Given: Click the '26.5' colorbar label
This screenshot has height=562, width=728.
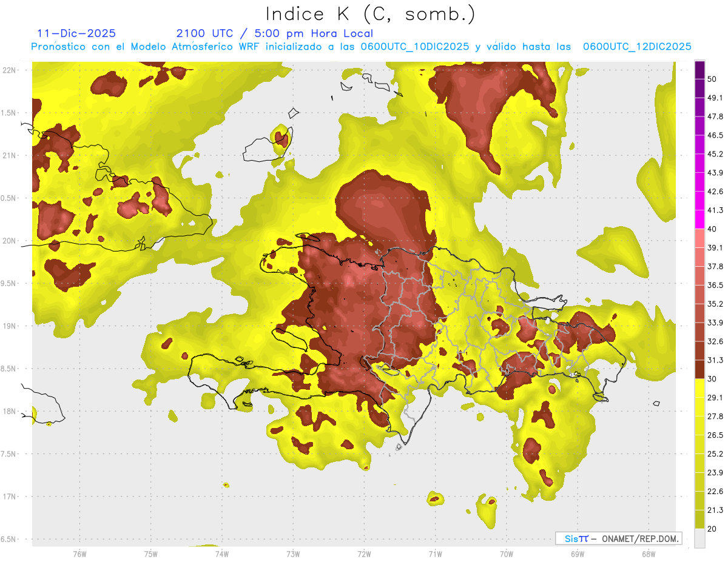Looking at the screenshot, I should pos(715,435).
